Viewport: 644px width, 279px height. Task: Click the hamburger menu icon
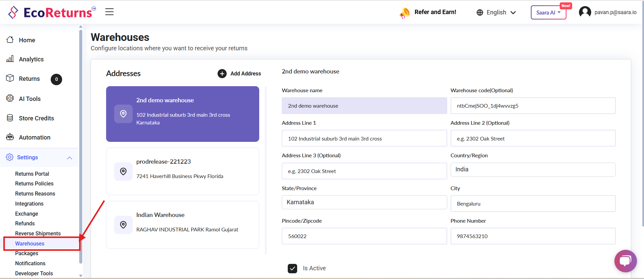point(109,12)
